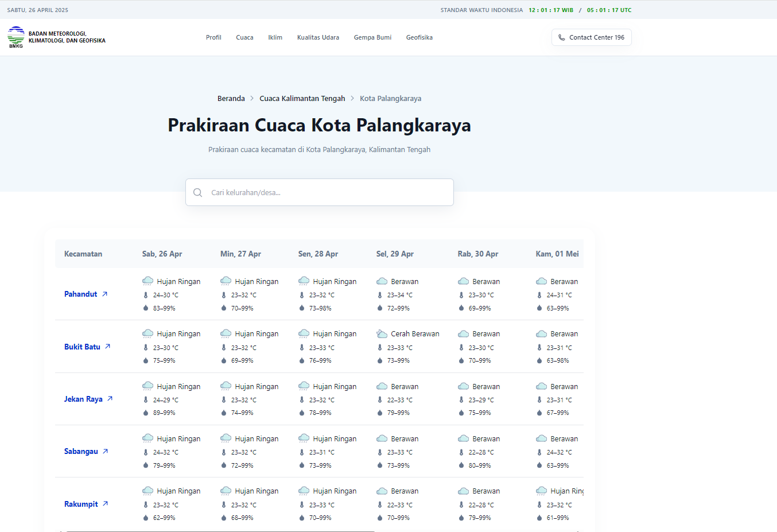Click the arrow icon beside Jekan Raya
The image size is (777, 532).
pos(110,399)
